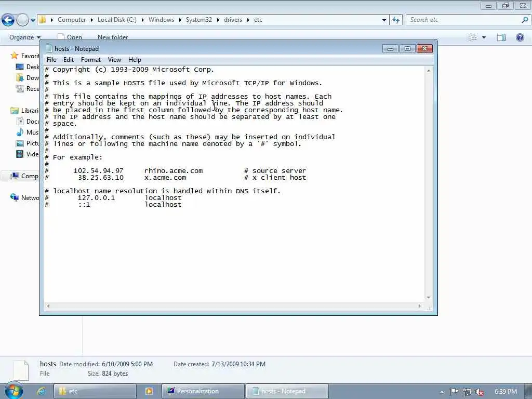Show hidden tray icons arrow
The width and height of the screenshot is (532, 399).
coord(442,392)
